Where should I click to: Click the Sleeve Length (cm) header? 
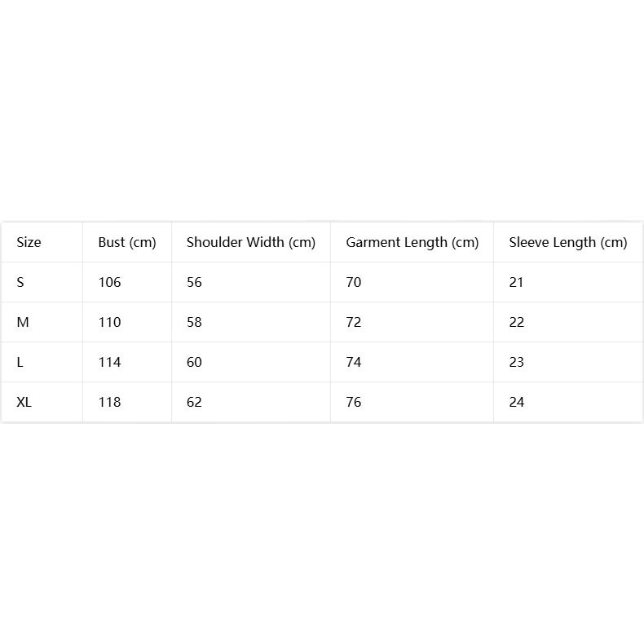pyautogui.click(x=568, y=242)
